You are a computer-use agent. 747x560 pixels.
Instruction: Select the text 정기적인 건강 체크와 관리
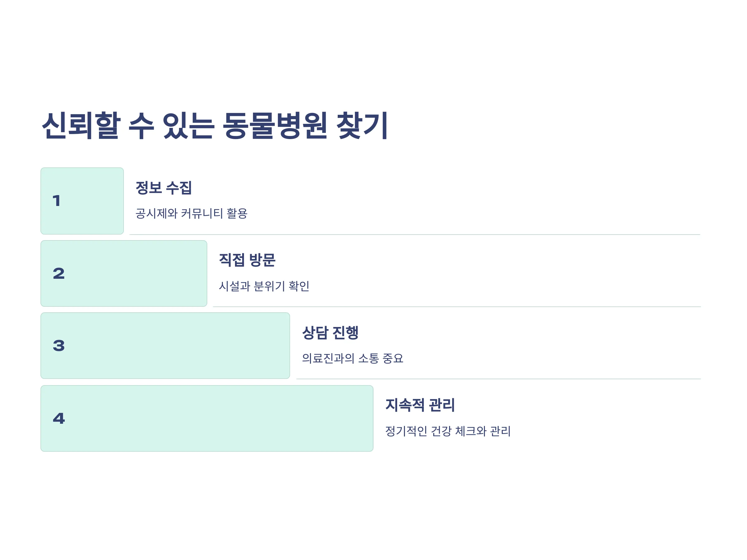tap(448, 431)
